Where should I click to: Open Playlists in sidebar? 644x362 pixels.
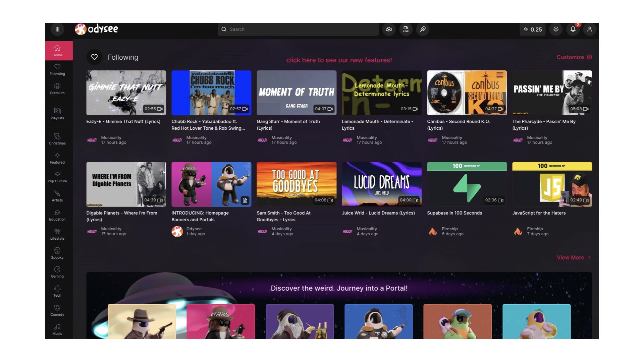pyautogui.click(x=57, y=114)
